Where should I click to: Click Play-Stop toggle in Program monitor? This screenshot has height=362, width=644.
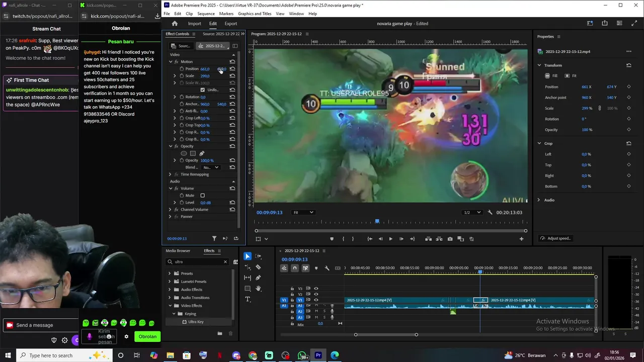pos(390,239)
